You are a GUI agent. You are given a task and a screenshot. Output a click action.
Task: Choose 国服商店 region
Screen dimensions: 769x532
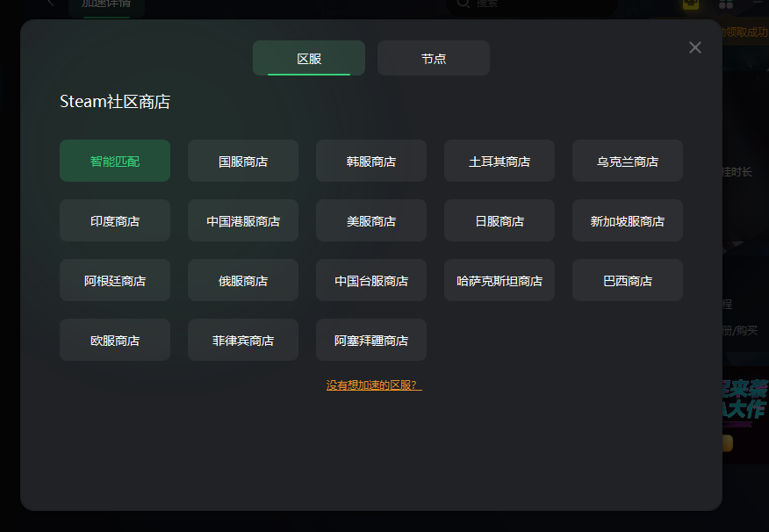click(x=243, y=161)
